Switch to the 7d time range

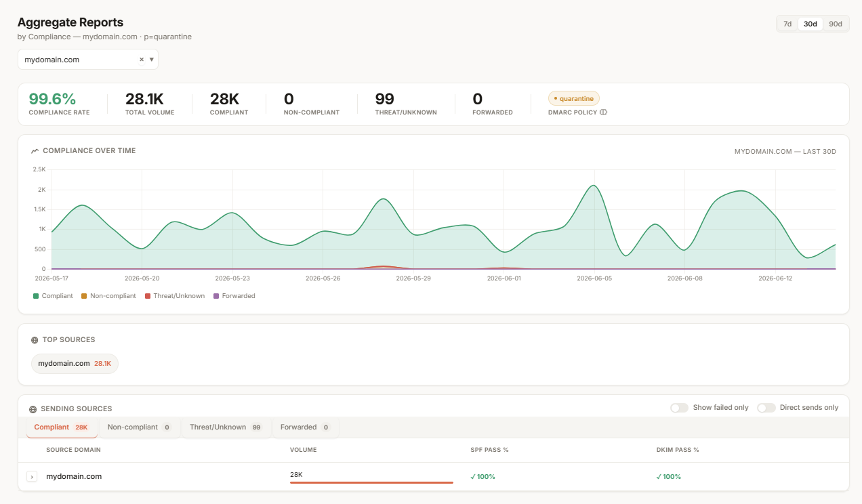click(787, 24)
